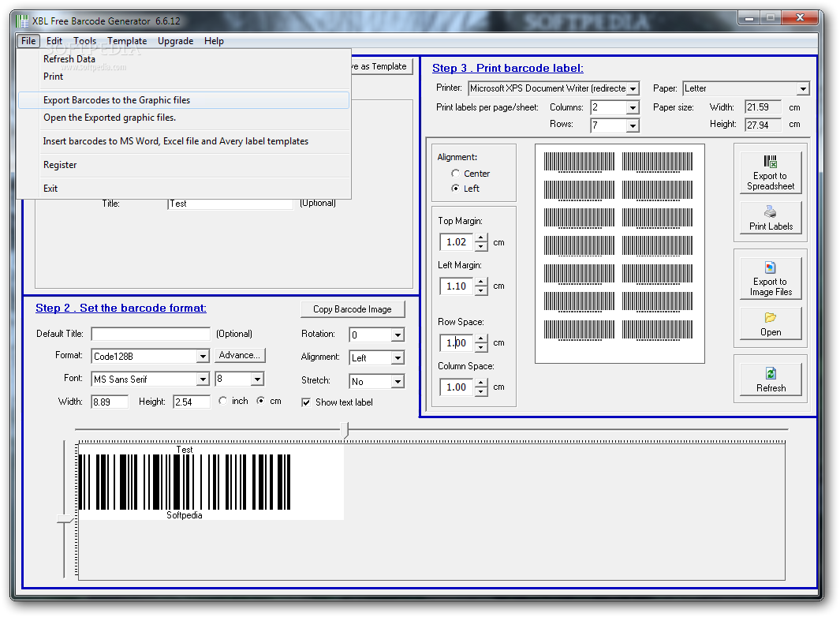
Task: Select Insert barcodes to MS Word entry
Action: 184,141
